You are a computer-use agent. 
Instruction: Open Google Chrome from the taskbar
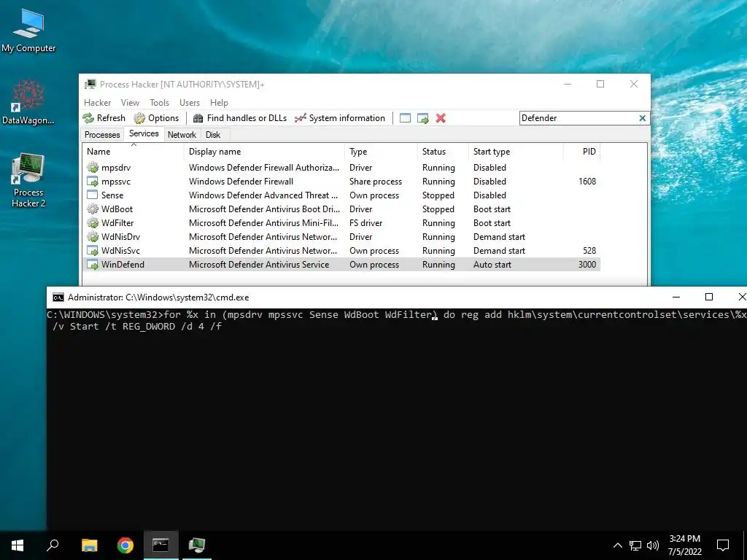(125, 545)
